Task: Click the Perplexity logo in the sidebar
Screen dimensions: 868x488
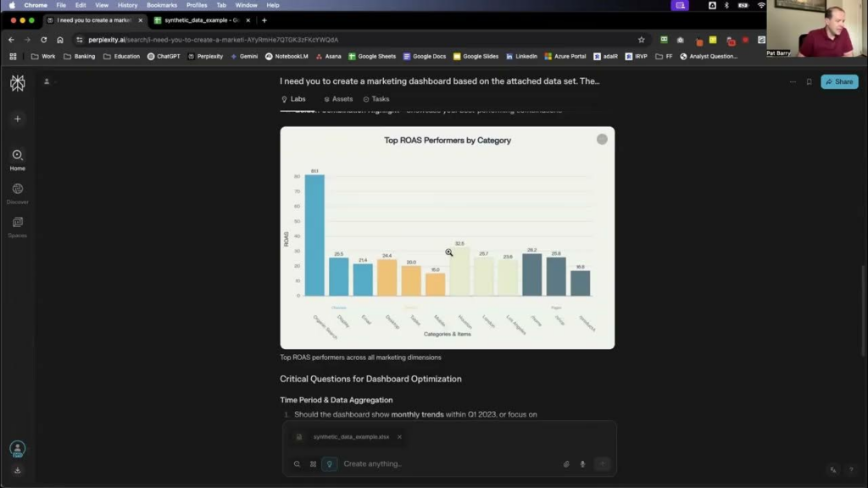Action: click(17, 82)
